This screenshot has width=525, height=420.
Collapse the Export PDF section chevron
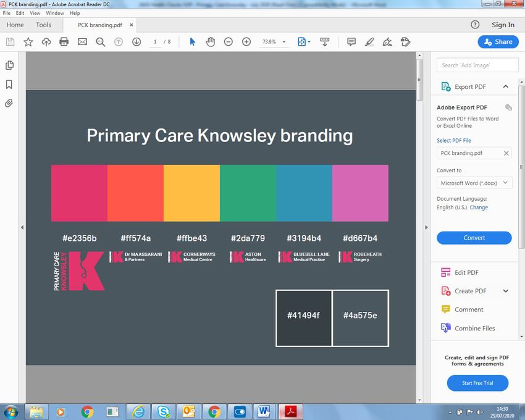click(x=506, y=86)
